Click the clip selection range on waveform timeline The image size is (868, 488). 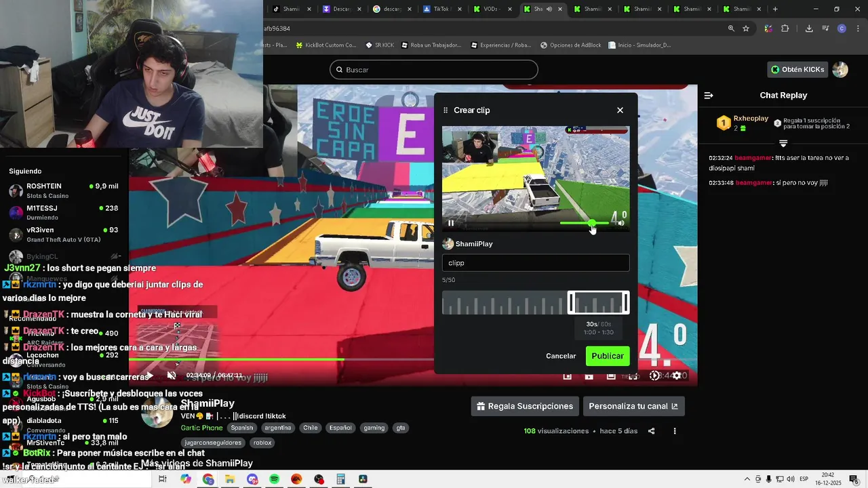(598, 302)
